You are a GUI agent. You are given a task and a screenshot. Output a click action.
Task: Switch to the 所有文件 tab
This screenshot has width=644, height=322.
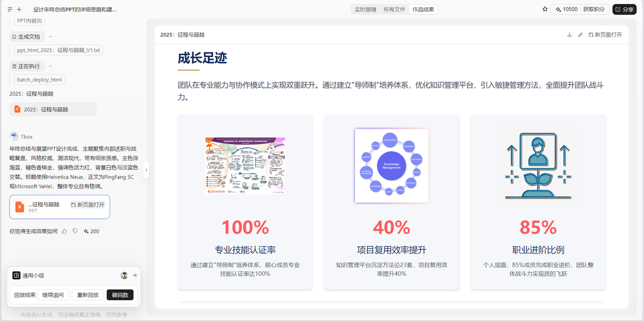click(x=394, y=10)
